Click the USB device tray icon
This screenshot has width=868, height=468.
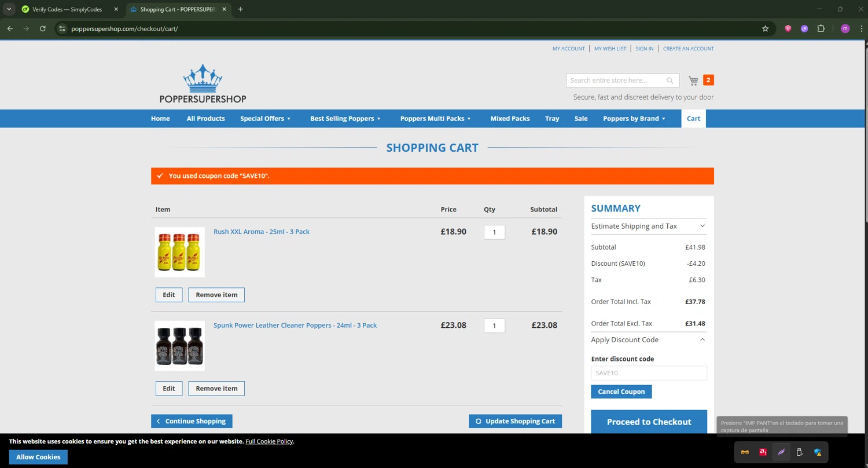tap(800, 452)
